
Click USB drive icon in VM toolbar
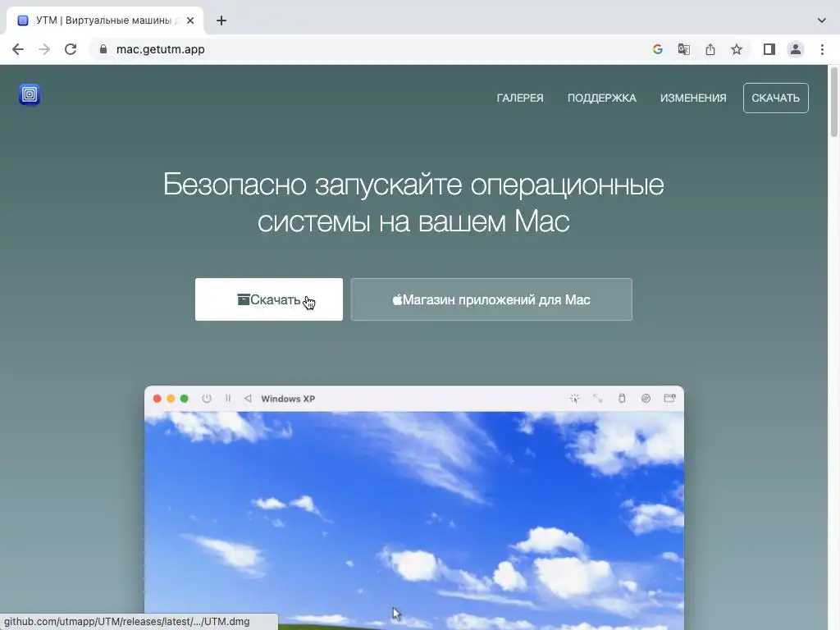[622, 398]
